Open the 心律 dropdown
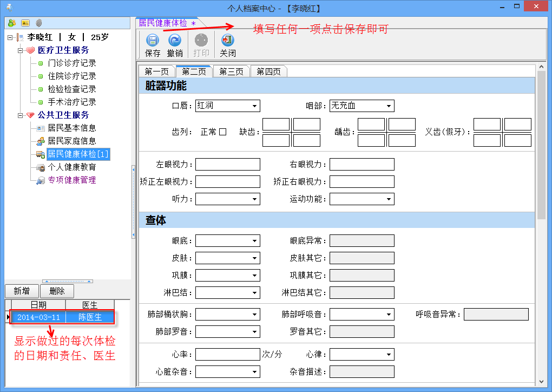The width and height of the screenshot is (552, 392). [389, 355]
